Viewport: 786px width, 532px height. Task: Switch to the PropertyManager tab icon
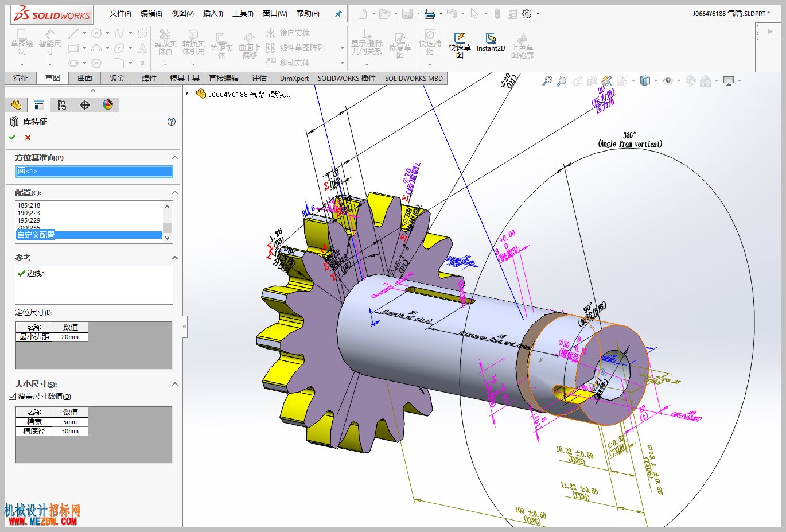tap(39, 105)
